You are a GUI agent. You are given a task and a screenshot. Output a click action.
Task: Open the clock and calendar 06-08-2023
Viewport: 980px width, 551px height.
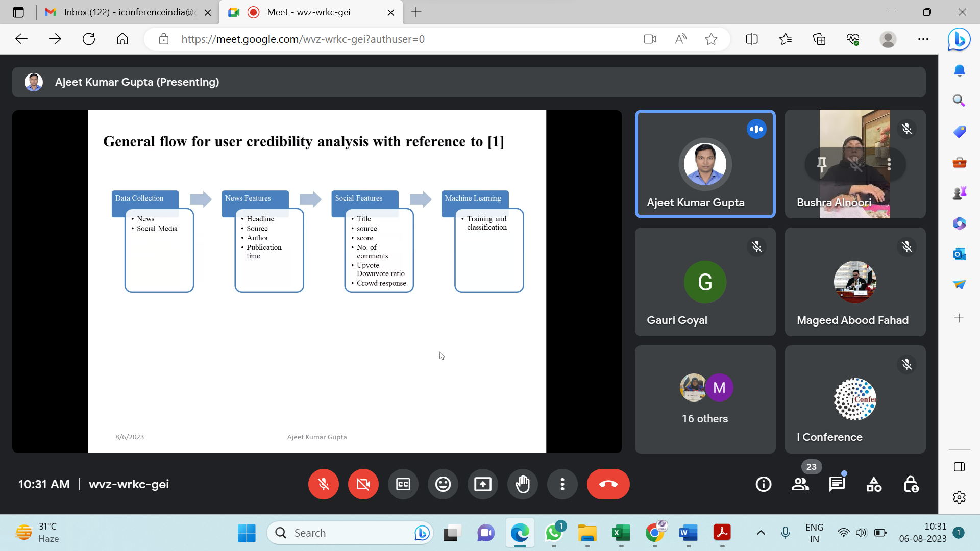923,533
